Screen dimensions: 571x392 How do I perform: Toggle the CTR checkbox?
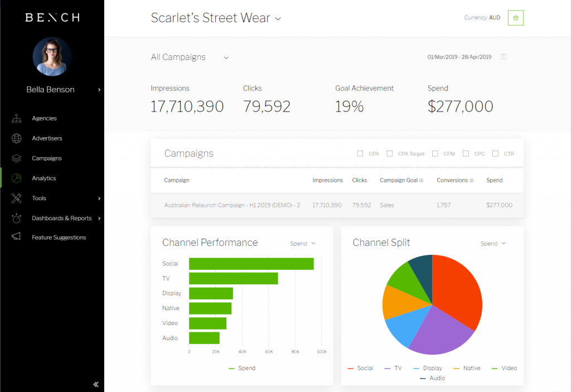495,154
